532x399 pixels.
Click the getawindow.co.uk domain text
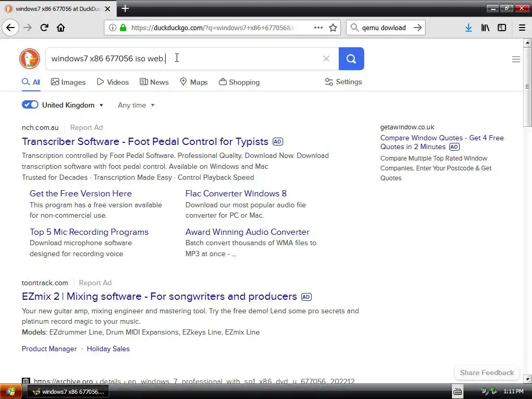[407, 127]
